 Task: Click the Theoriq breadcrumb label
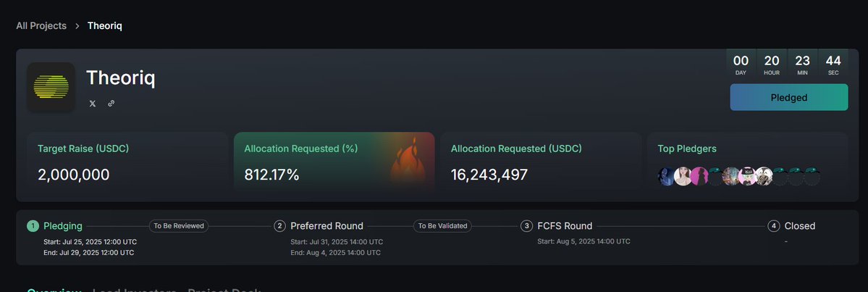point(105,26)
